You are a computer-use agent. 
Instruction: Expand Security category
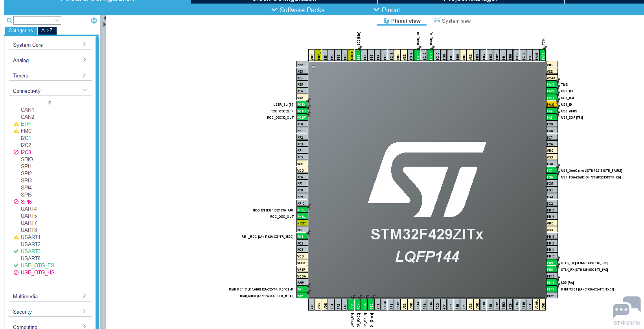pos(50,312)
